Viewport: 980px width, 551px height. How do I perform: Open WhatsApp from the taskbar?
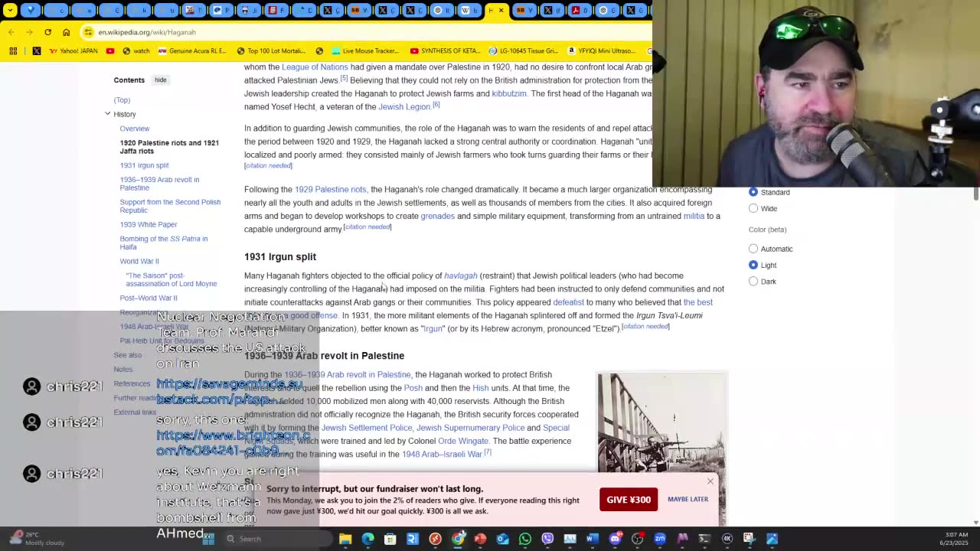pos(524,539)
